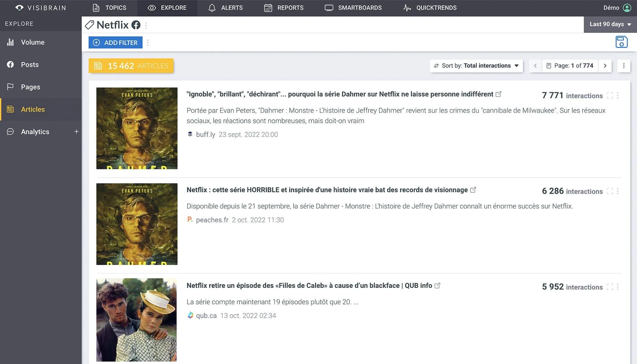Open the Last 90 days date range dropdown
The height and width of the screenshot is (364, 637).
(x=610, y=24)
